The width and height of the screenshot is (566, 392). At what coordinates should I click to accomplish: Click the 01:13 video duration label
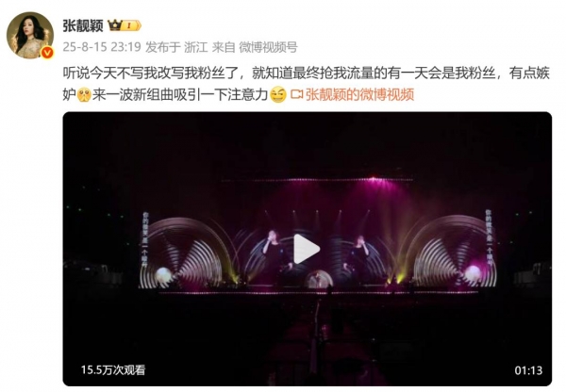click(x=528, y=370)
